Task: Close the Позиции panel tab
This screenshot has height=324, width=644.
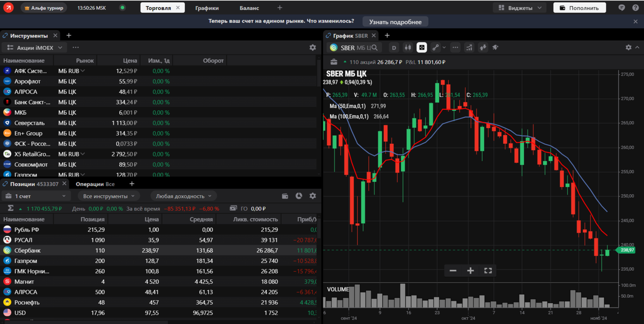Action: tap(65, 184)
